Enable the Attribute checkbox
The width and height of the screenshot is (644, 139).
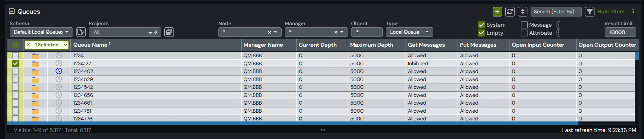pos(524,33)
